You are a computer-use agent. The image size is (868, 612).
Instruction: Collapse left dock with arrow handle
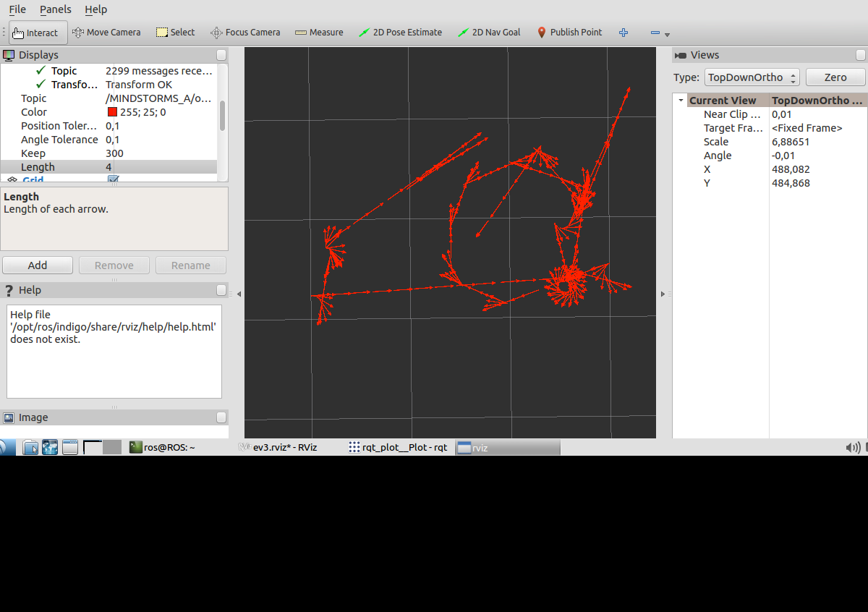tap(239, 294)
